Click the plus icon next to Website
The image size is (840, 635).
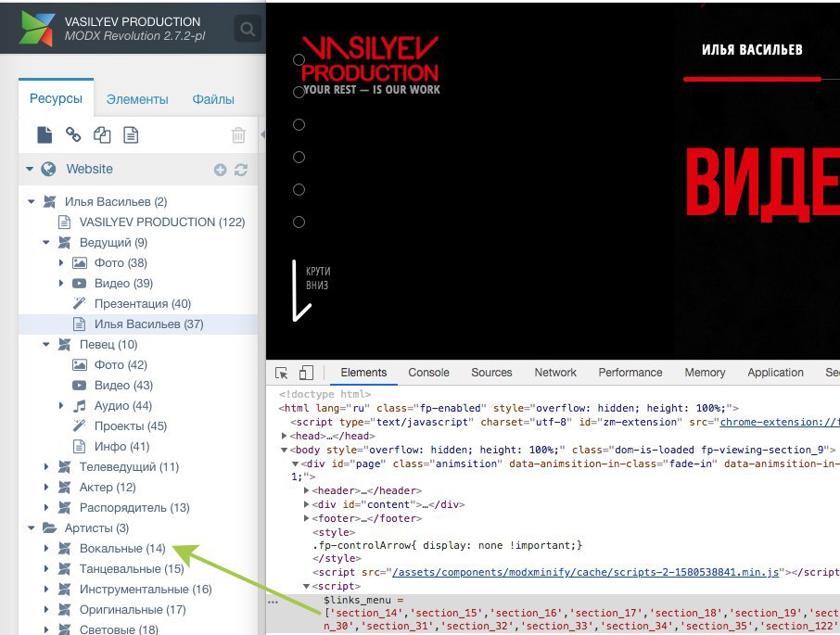pos(220,170)
